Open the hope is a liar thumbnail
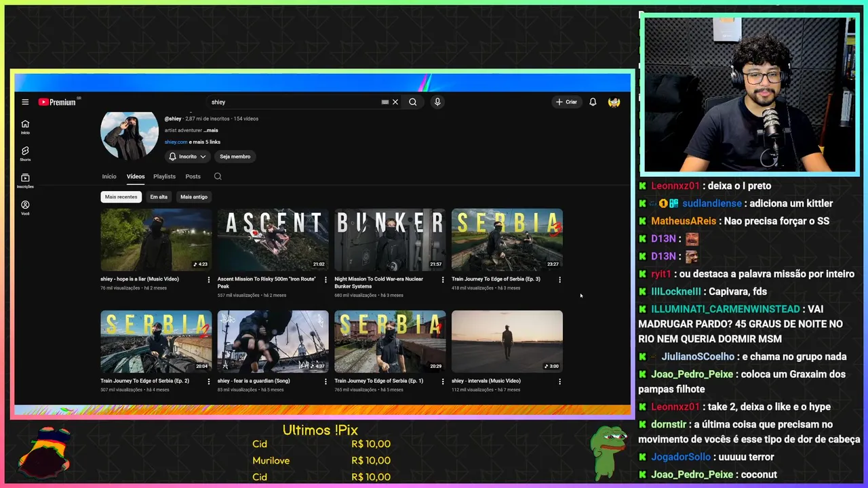The height and width of the screenshot is (488, 868). pyautogui.click(x=156, y=240)
